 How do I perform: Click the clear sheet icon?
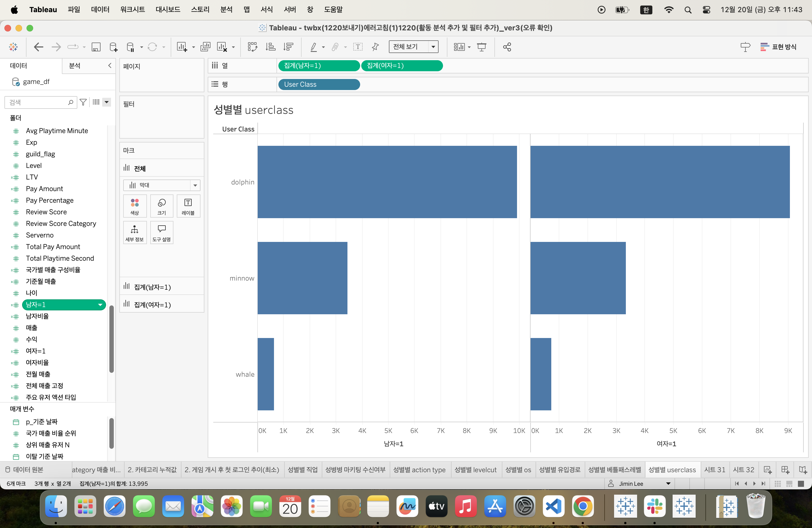pyautogui.click(x=222, y=47)
